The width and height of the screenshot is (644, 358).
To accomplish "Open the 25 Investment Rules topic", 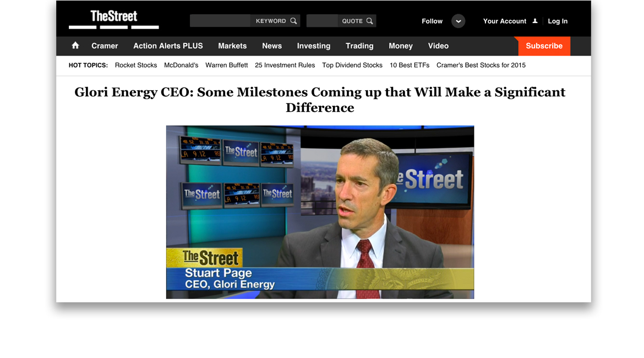I will pos(285,66).
